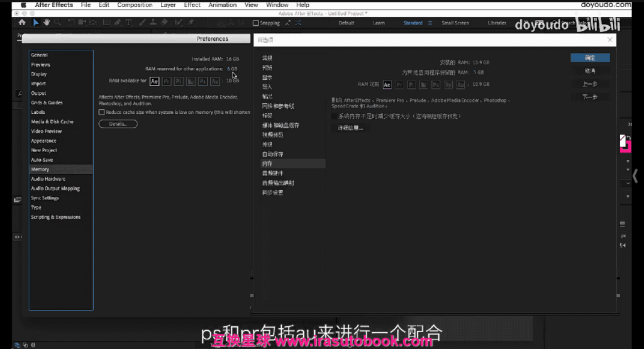The image size is (644, 349).
Task: Click the Ae icon in English Preferences
Action: click(154, 81)
